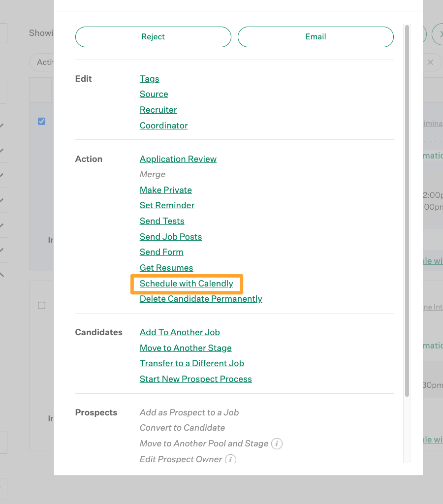Open Schedule with Calendly action
Screen dimensions: 443x504
[x=186, y=283]
